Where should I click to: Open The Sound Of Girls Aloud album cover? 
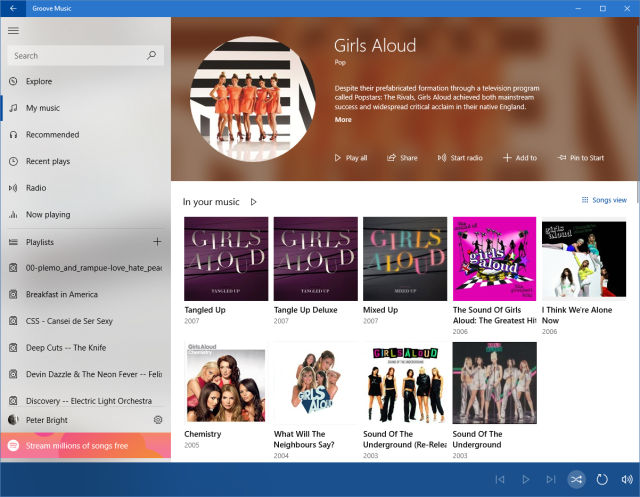tap(494, 259)
